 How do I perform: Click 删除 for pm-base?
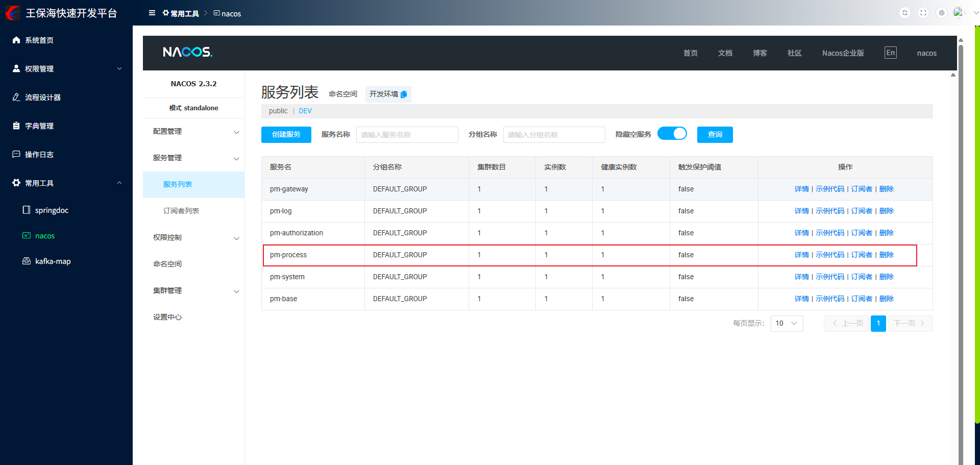887,299
